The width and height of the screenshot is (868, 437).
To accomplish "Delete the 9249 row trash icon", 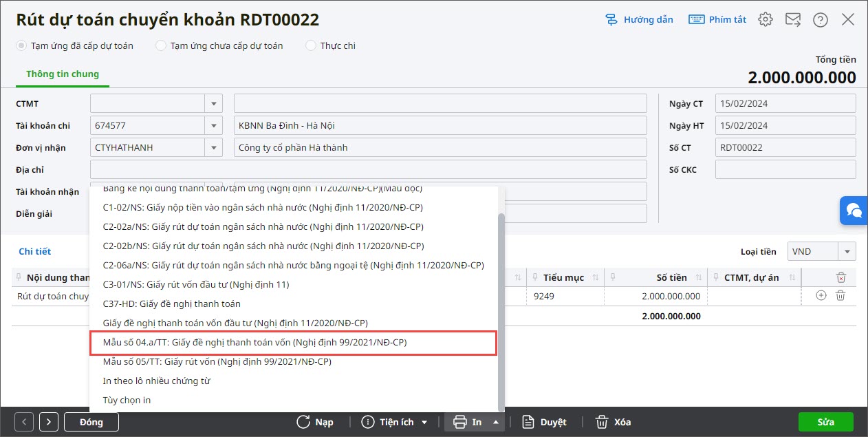I will tap(840, 296).
